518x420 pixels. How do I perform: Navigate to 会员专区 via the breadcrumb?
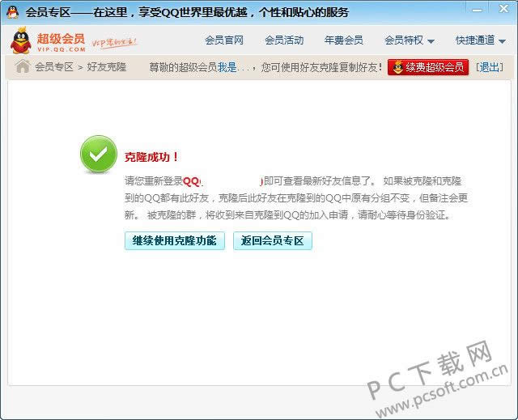coord(54,67)
